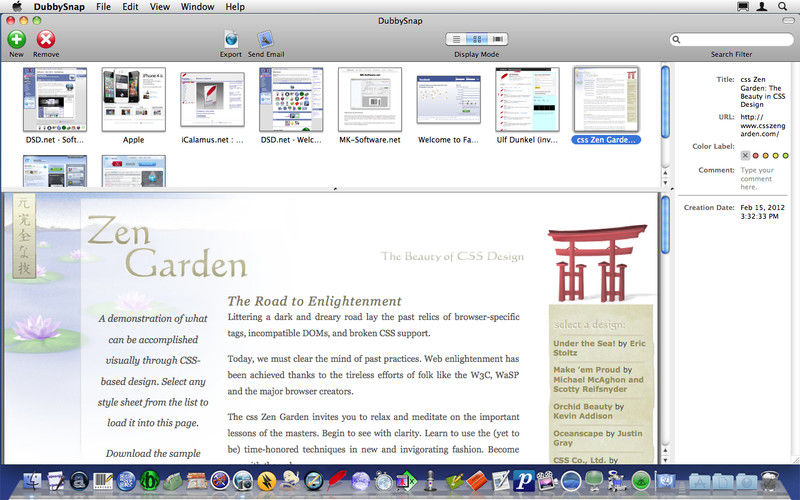Apply the green color label
The width and height of the screenshot is (800, 500).
[x=785, y=156]
